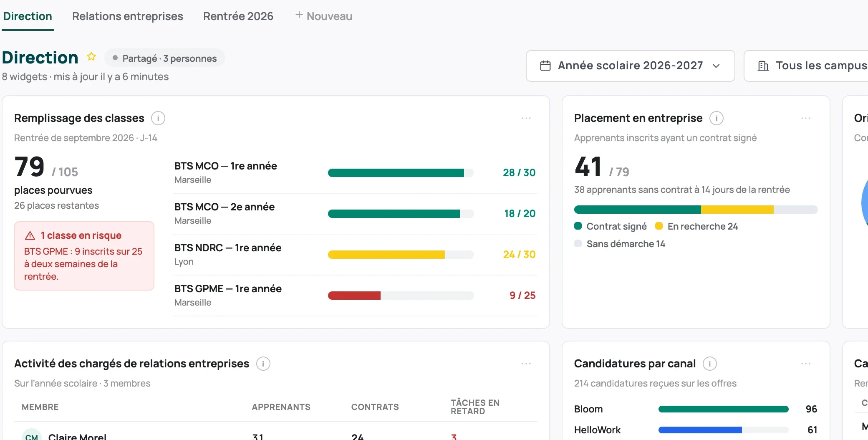Click the 9 / 25 fill count
The width and height of the screenshot is (868, 440).
(522, 296)
